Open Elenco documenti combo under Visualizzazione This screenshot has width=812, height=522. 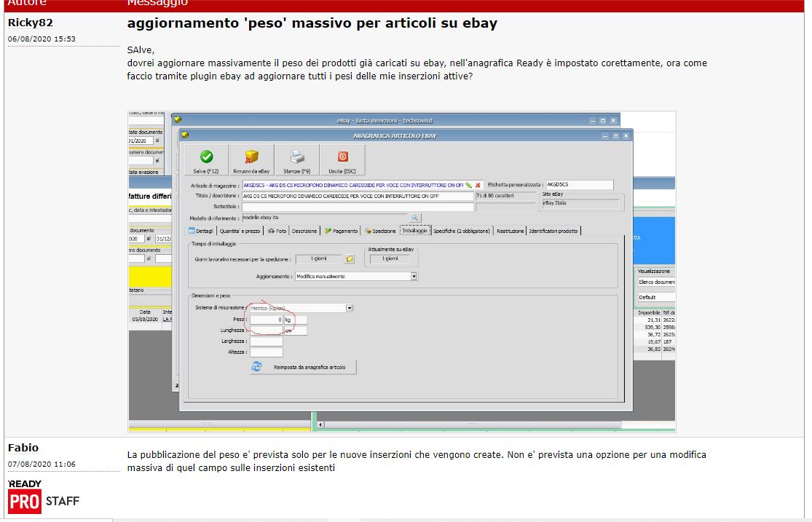pos(656,282)
